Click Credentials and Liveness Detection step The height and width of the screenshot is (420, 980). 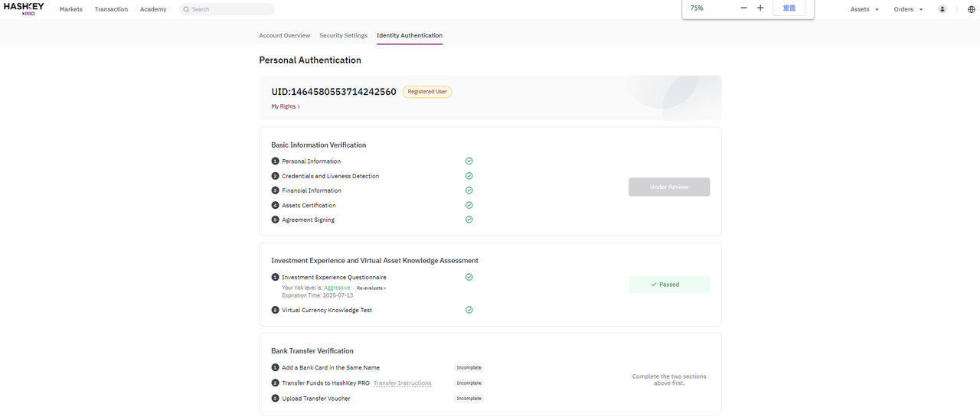pos(330,176)
